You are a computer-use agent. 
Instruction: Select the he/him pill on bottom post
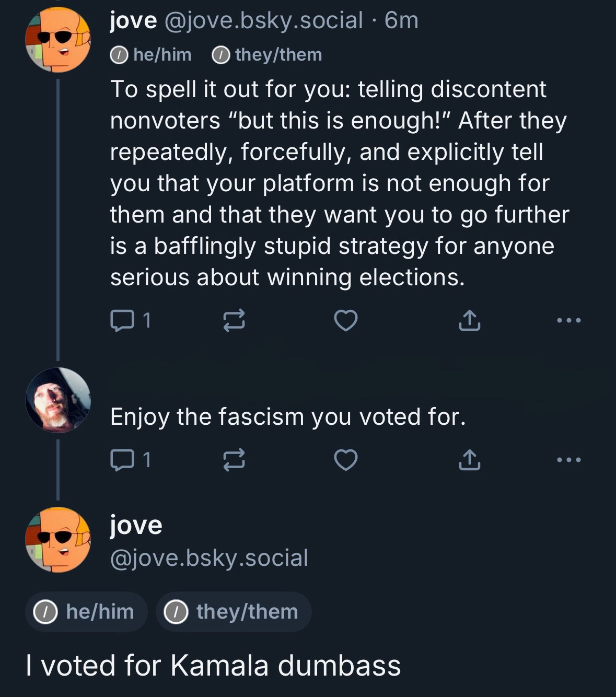click(x=86, y=612)
